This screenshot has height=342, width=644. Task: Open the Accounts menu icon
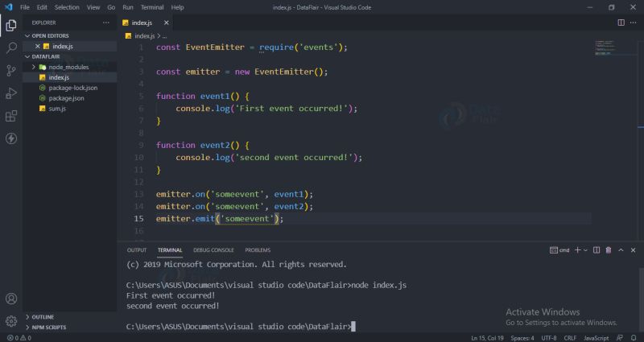coord(11,299)
